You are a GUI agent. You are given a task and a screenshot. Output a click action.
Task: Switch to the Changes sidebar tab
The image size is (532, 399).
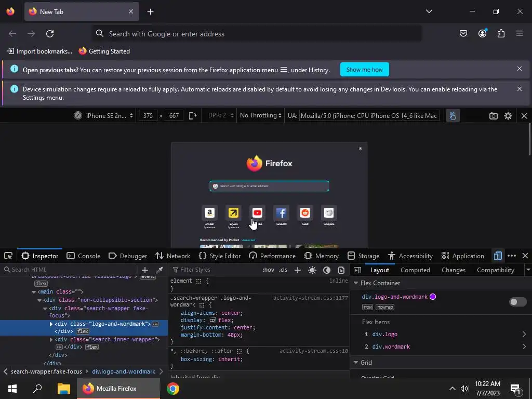tap(453, 270)
